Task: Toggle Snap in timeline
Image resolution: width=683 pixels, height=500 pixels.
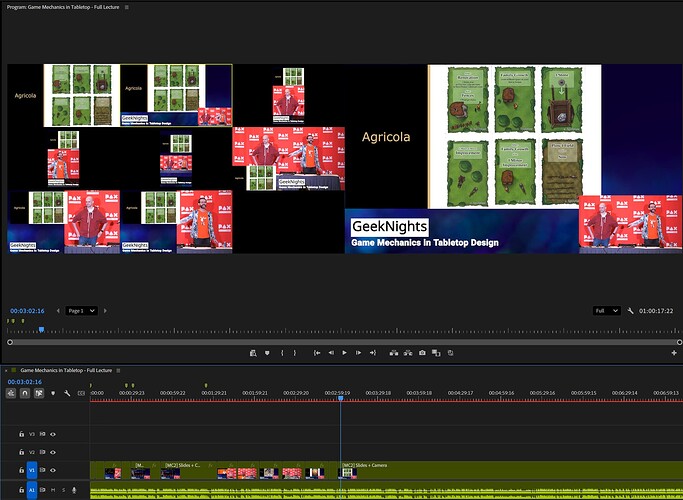Action: click(25, 393)
